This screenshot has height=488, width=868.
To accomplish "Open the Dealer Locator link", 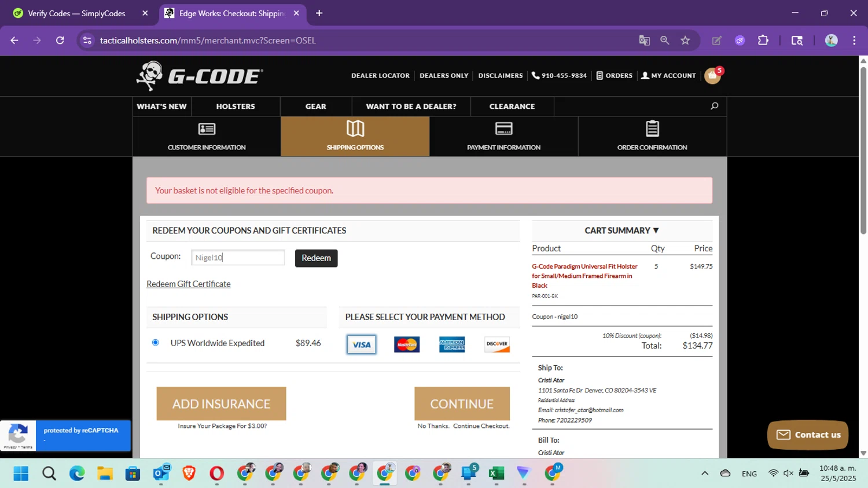I will 380,76.
